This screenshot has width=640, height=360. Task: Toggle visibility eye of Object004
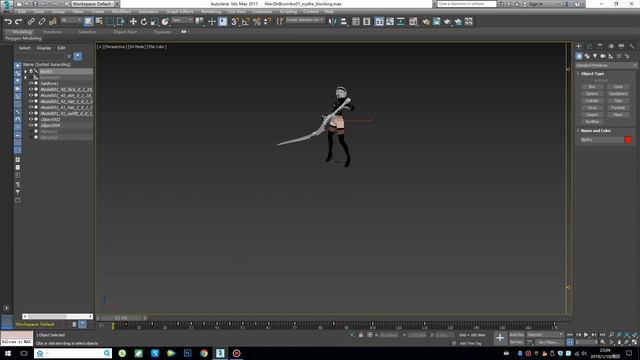pos(31,126)
